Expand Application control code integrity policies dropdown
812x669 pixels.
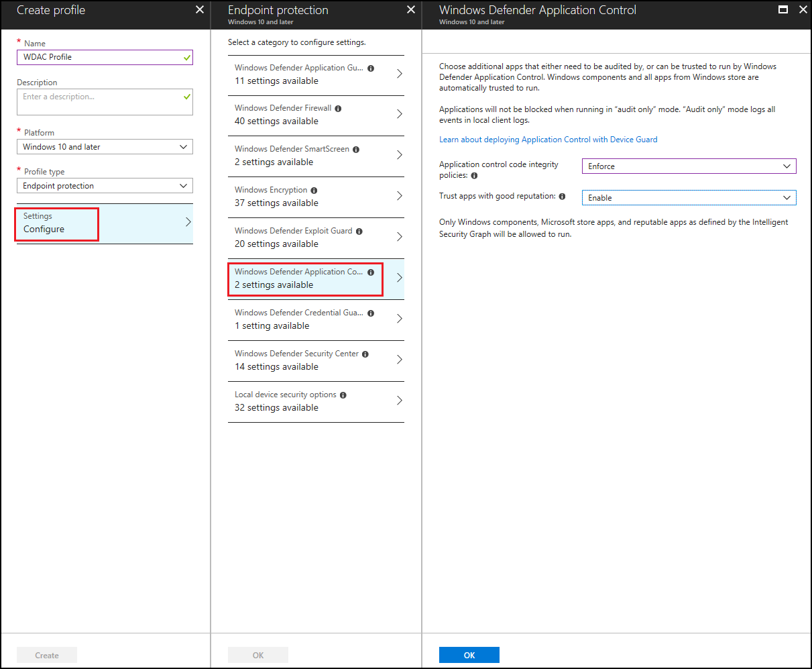click(689, 166)
